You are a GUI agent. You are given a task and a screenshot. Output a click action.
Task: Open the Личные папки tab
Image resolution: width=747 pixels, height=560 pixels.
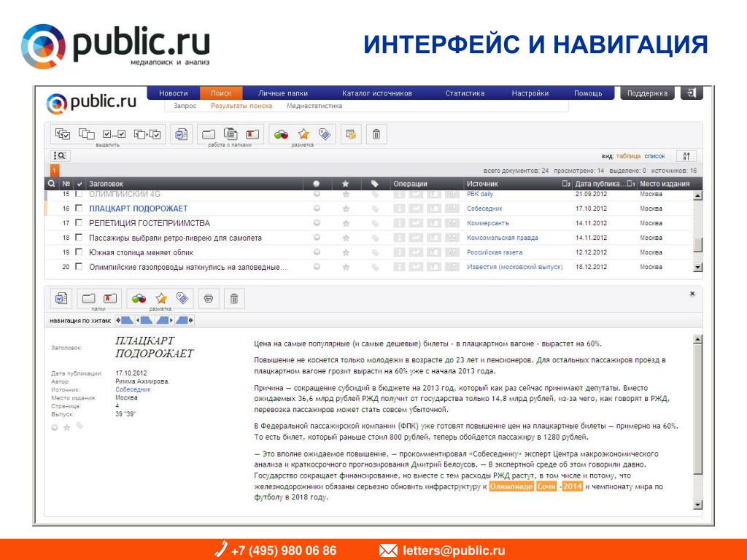tap(283, 93)
